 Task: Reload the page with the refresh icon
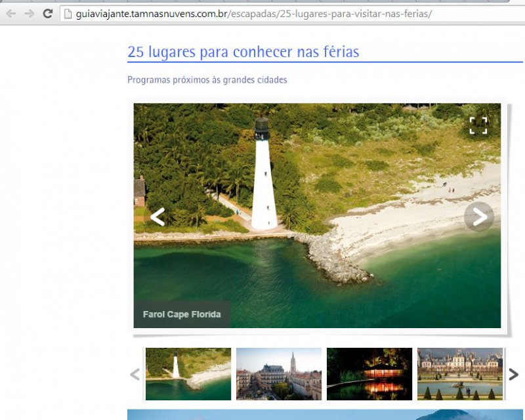(x=47, y=13)
